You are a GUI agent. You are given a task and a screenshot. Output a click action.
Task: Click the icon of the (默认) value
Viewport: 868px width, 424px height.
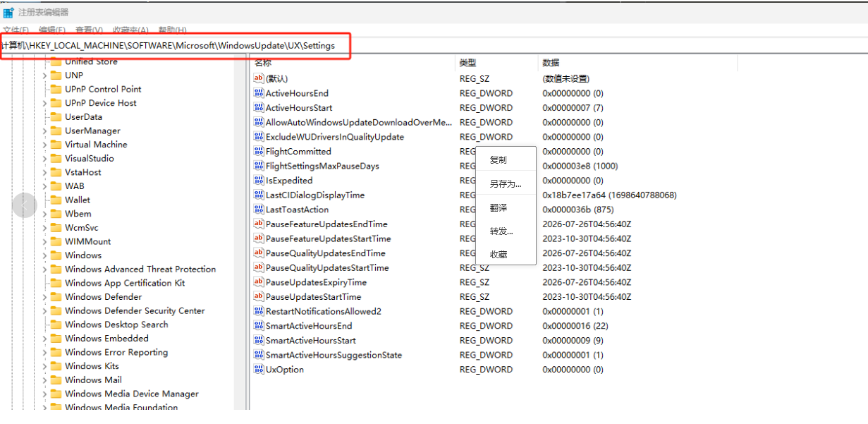point(259,78)
